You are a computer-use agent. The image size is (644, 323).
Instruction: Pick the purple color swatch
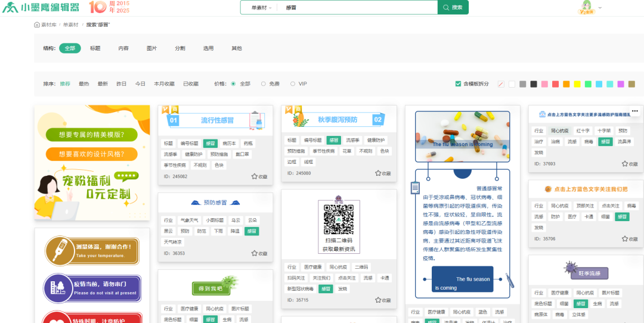pos(621,84)
